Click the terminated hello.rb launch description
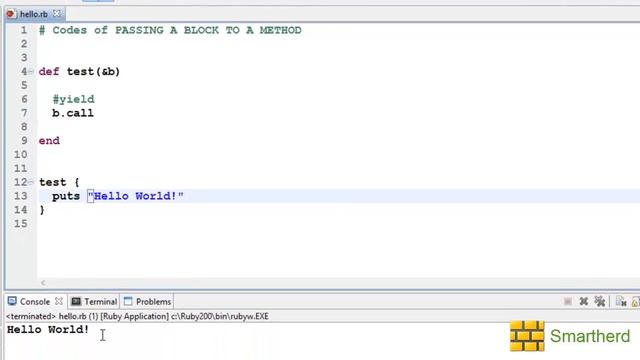 (137, 316)
